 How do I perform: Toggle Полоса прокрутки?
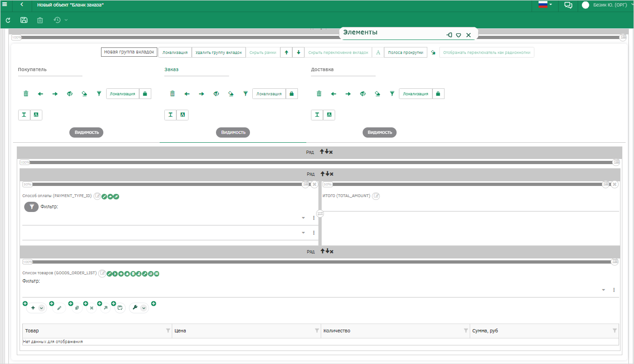405,53
